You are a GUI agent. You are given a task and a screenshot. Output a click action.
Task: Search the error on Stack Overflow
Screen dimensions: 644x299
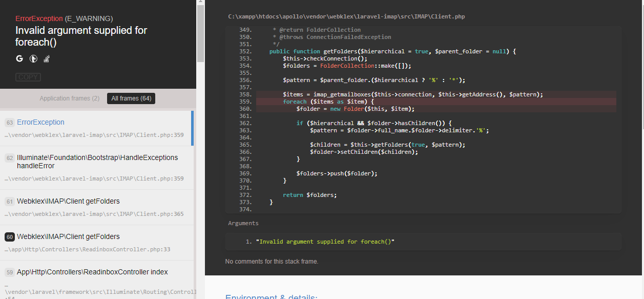tap(46, 58)
